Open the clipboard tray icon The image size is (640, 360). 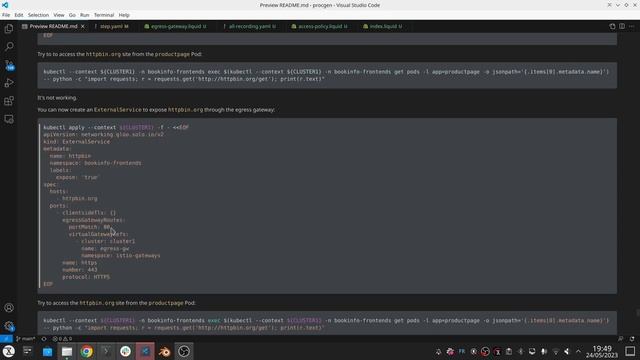[x=509, y=351]
